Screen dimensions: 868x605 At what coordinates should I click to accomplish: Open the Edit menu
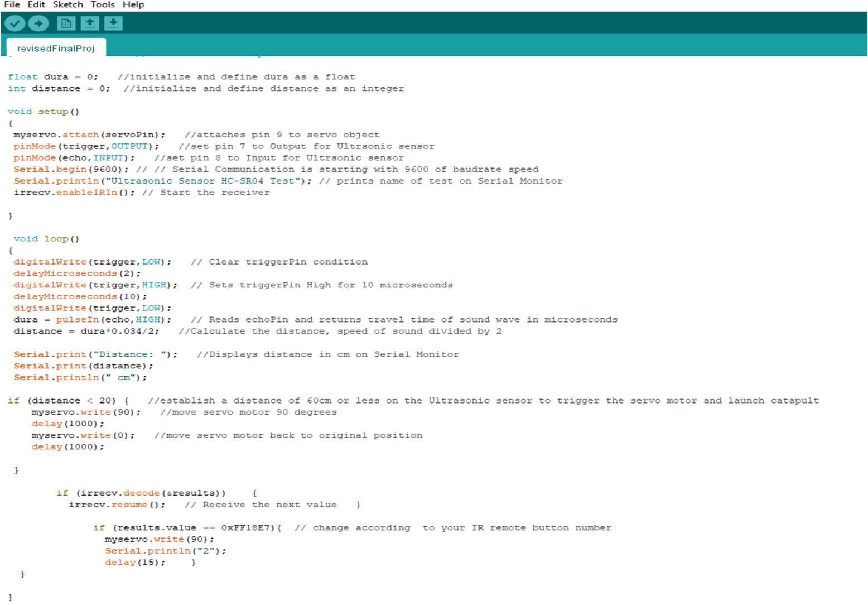pos(36,4)
